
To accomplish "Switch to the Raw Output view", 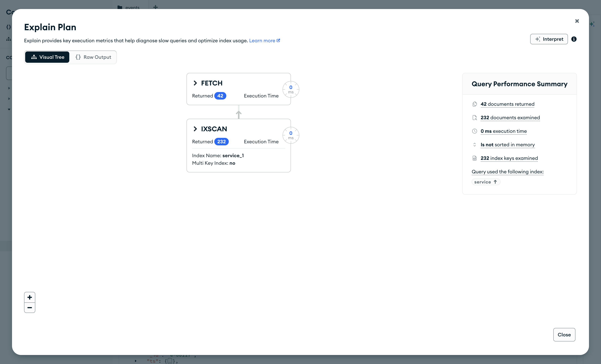I will tap(93, 57).
